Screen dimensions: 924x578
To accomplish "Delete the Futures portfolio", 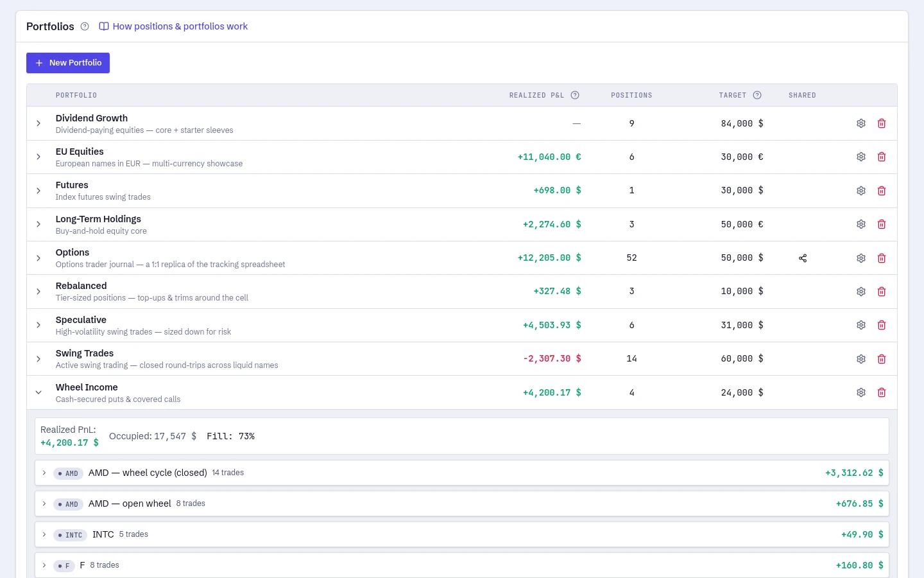I will (x=882, y=191).
